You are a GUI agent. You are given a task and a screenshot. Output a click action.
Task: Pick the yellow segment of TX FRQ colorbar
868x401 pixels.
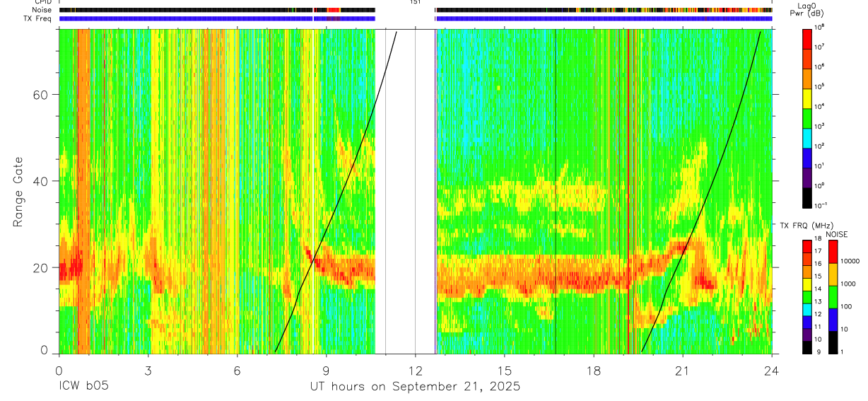click(x=807, y=284)
